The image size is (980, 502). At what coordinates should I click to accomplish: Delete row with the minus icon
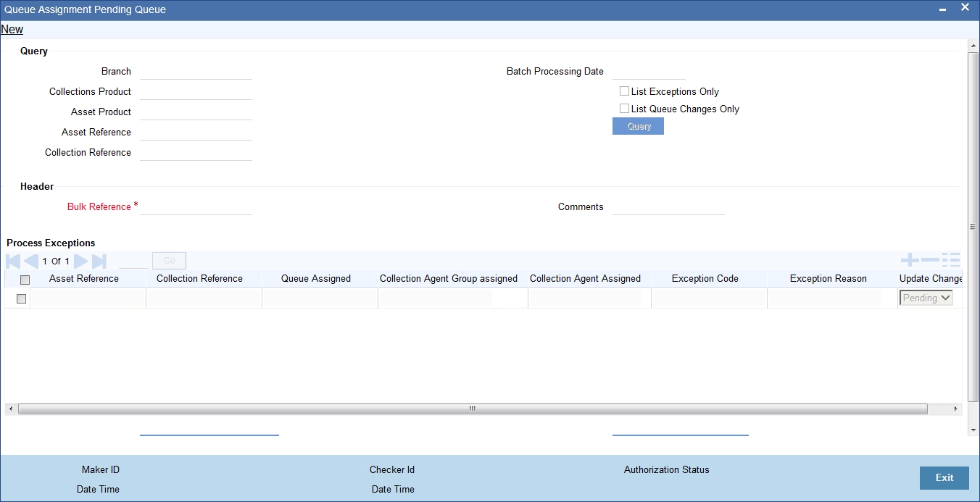pos(930,260)
